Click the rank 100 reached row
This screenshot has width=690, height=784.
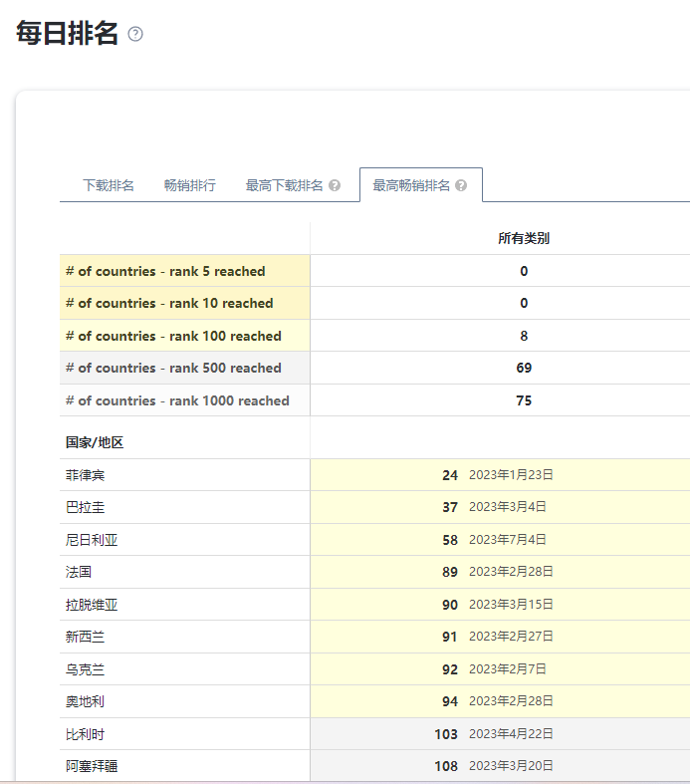tap(374, 336)
